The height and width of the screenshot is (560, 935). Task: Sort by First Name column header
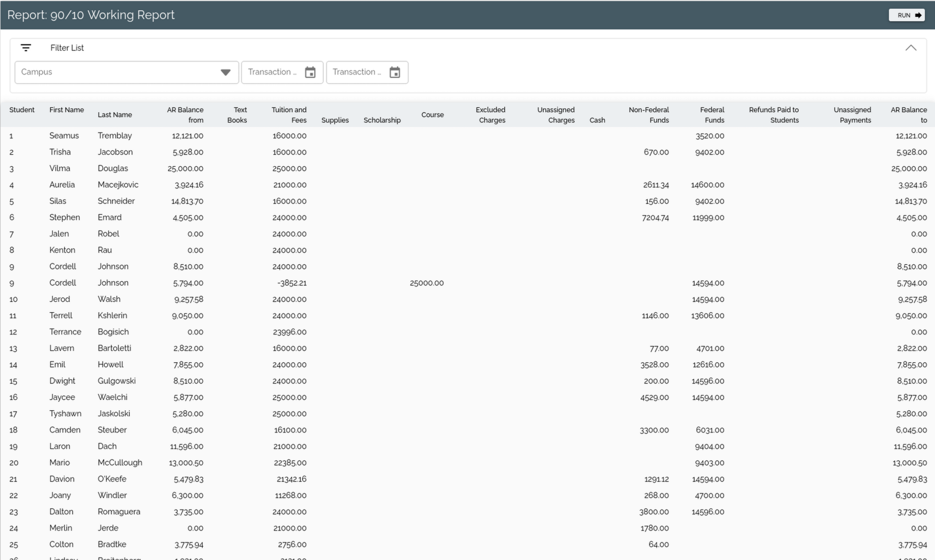click(x=66, y=110)
